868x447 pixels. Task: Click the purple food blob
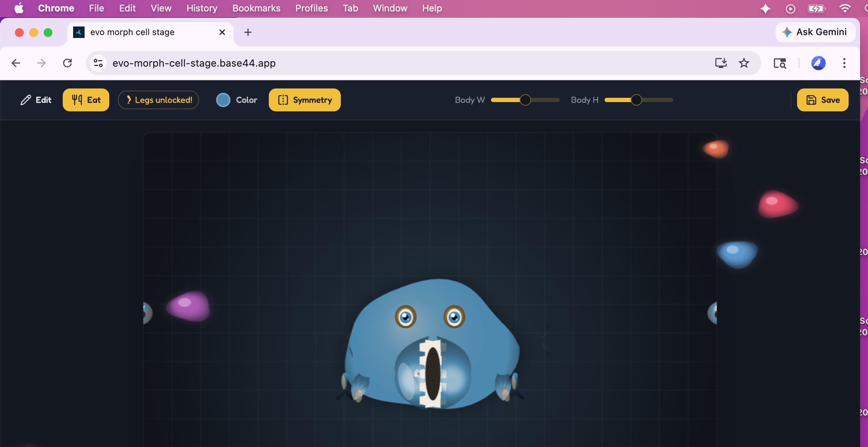pyautogui.click(x=189, y=306)
